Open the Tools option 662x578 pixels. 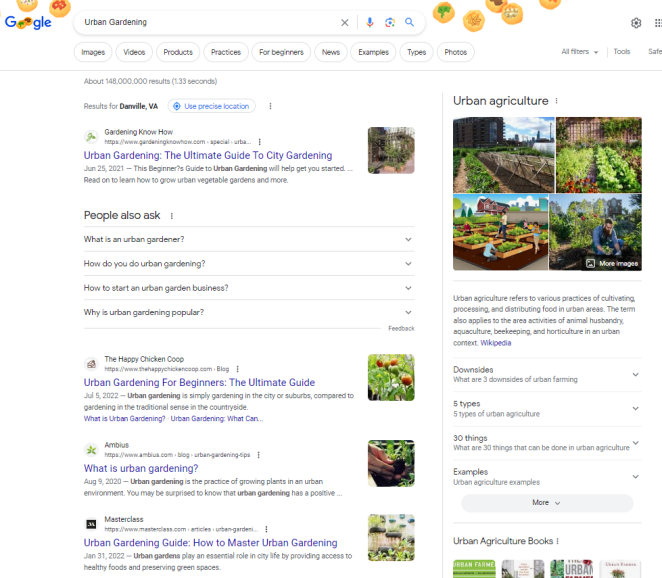point(621,52)
